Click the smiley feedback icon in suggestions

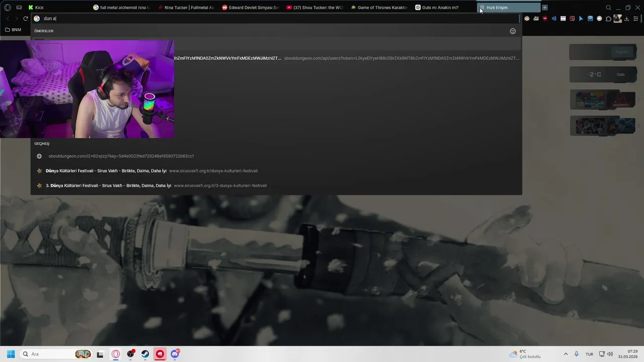pos(513,31)
